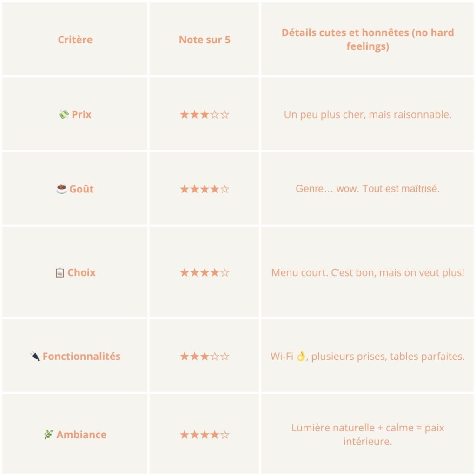Select the Critère column header
The width and height of the screenshot is (476, 476).
(x=75, y=40)
